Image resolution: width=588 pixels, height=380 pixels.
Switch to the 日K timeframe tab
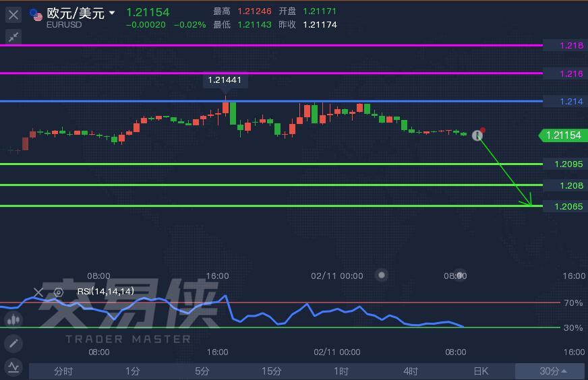[x=481, y=371]
